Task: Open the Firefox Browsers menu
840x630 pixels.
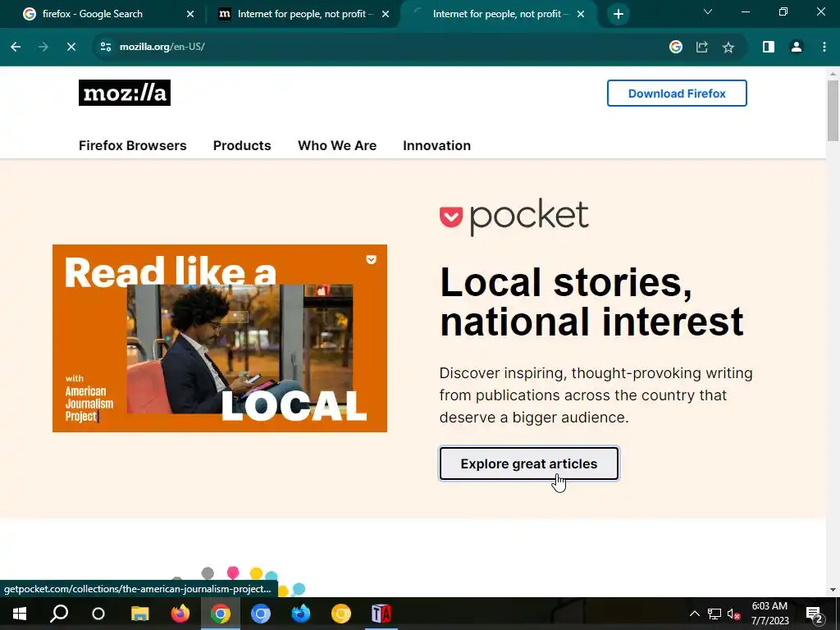Action: tap(132, 146)
